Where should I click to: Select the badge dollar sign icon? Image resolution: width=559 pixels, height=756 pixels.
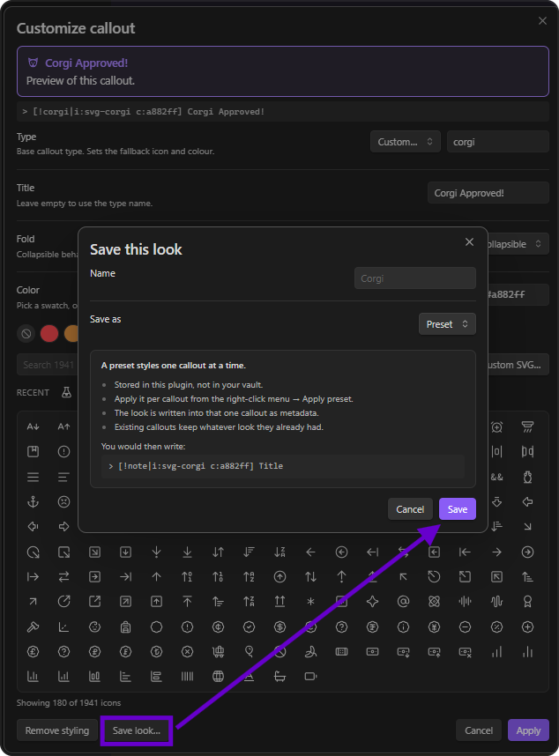[279, 626]
